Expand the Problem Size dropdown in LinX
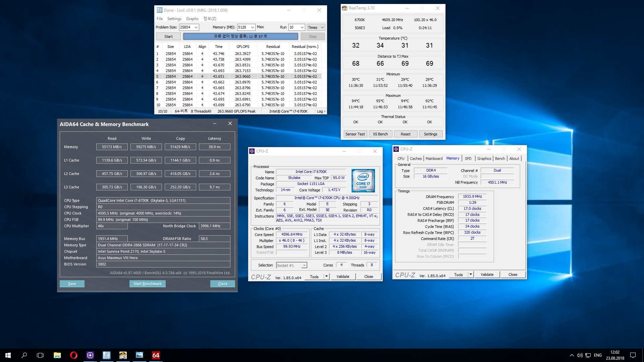644x362 pixels. click(x=196, y=27)
